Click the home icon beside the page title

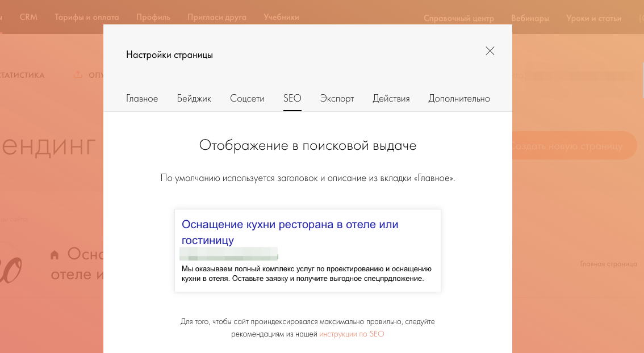coord(55,255)
